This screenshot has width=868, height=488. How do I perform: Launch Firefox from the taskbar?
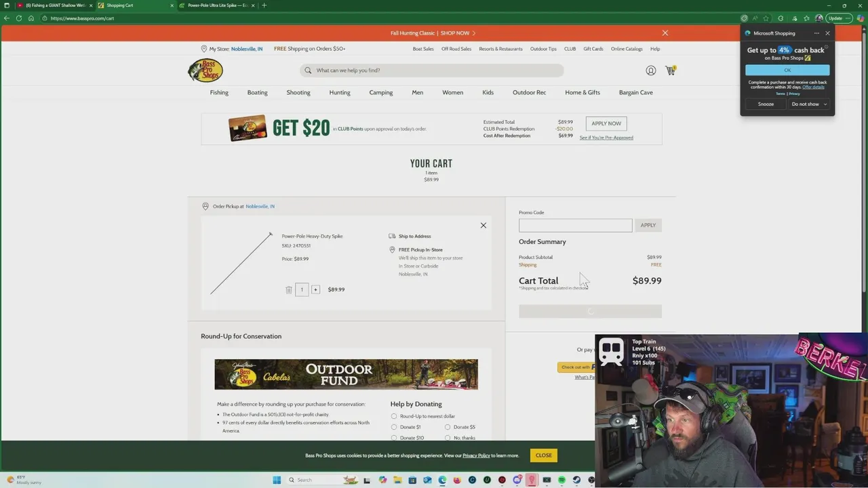pos(457,480)
